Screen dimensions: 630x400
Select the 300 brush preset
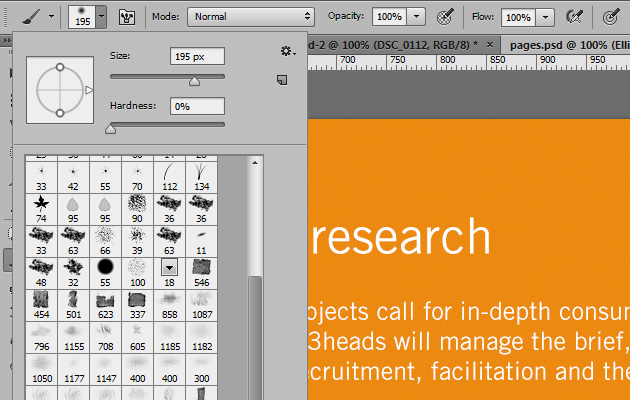201,369
